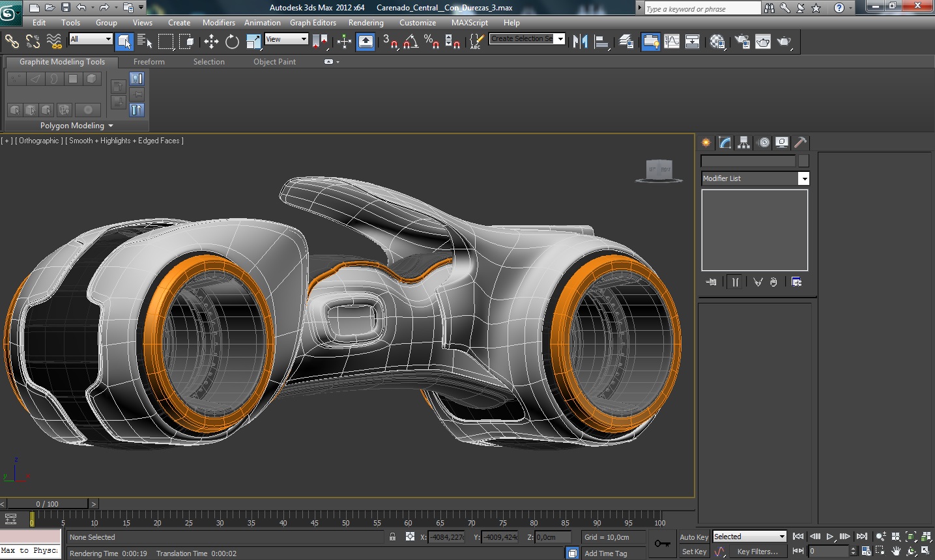Activate the Select and Rotate tool
This screenshot has width=935, height=560.
point(232,42)
